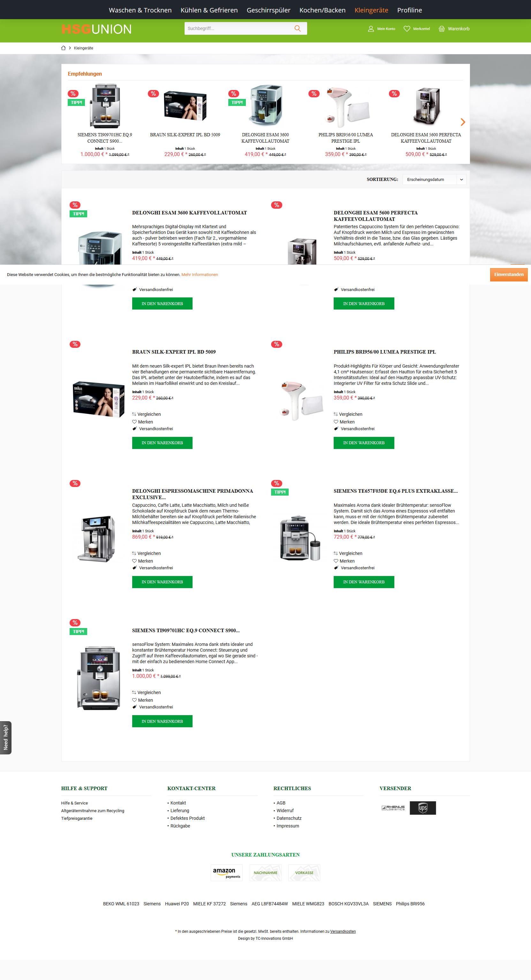
Task: Open the Tiefpreisgarantie footer link
Action: coord(77,818)
